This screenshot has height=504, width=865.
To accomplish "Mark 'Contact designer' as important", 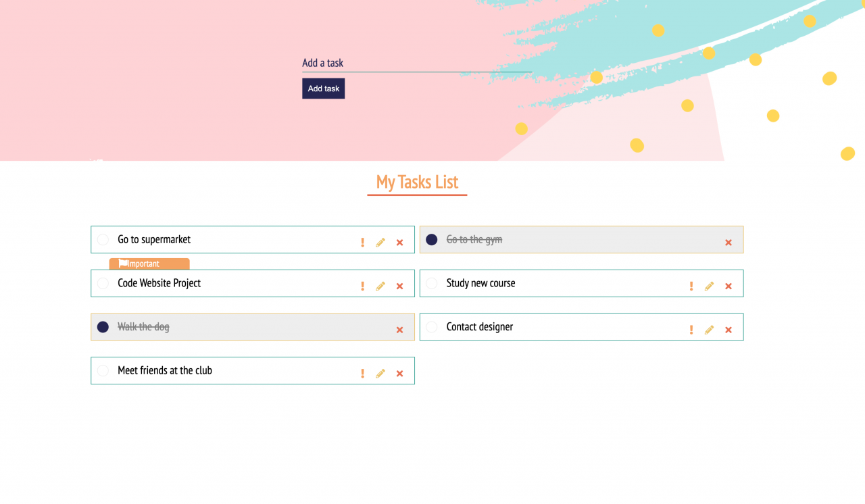I will pyautogui.click(x=691, y=330).
